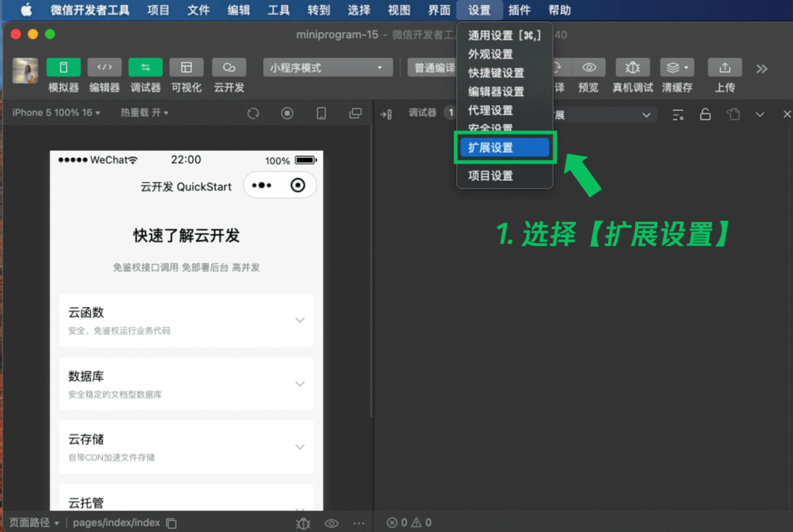Click the mini program close target icon
The image size is (793, 532).
(298, 186)
